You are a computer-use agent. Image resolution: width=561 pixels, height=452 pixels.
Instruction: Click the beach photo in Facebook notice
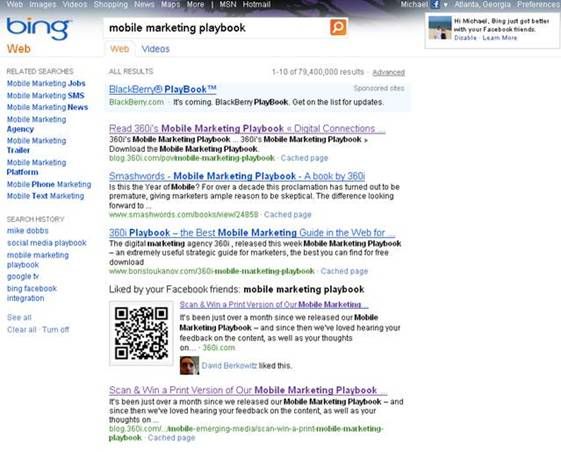(x=440, y=28)
